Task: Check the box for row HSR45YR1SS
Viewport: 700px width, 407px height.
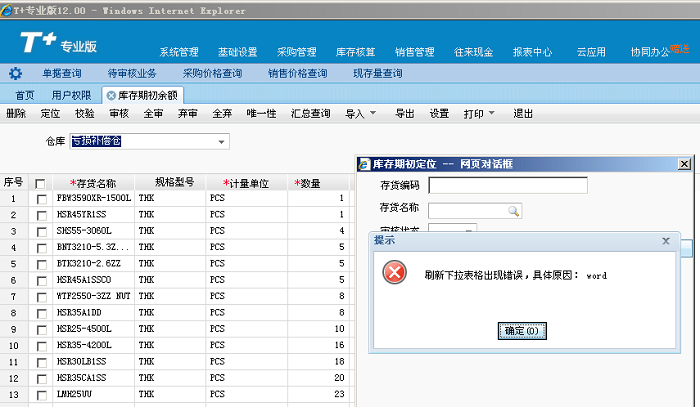Action: pyautogui.click(x=42, y=216)
